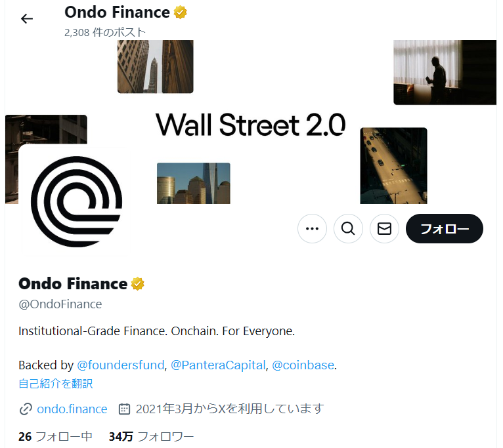This screenshot has width=503, height=448.
Task: Click the search magnifier icon on profile
Action: [x=348, y=228]
